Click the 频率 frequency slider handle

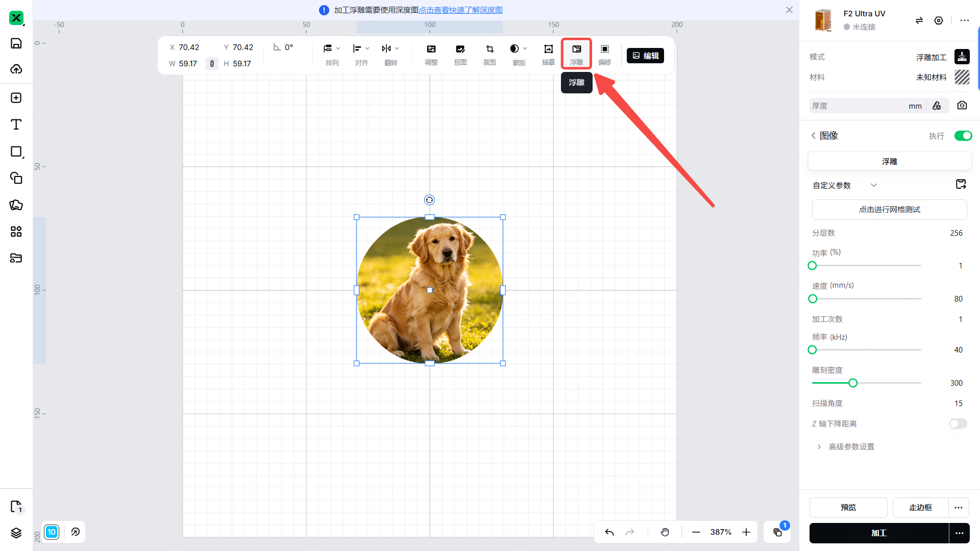pos(813,350)
